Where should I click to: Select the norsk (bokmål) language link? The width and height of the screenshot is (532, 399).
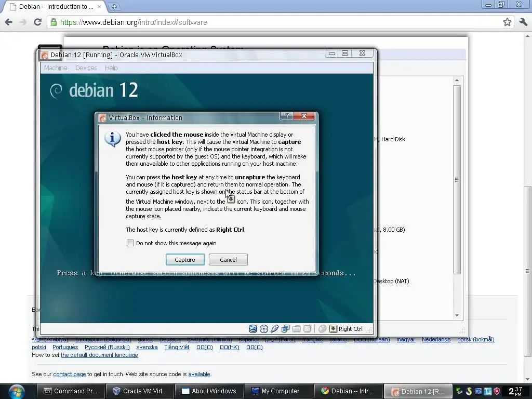[476, 339]
